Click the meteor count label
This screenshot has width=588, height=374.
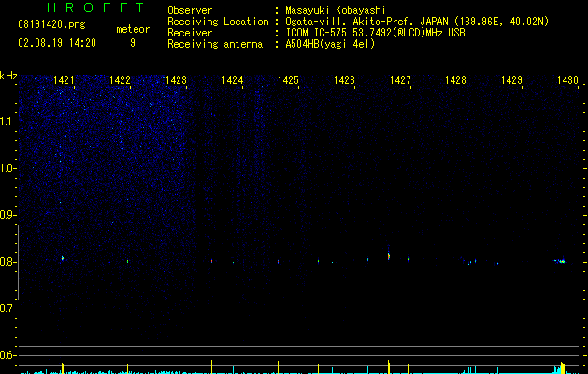133,29
